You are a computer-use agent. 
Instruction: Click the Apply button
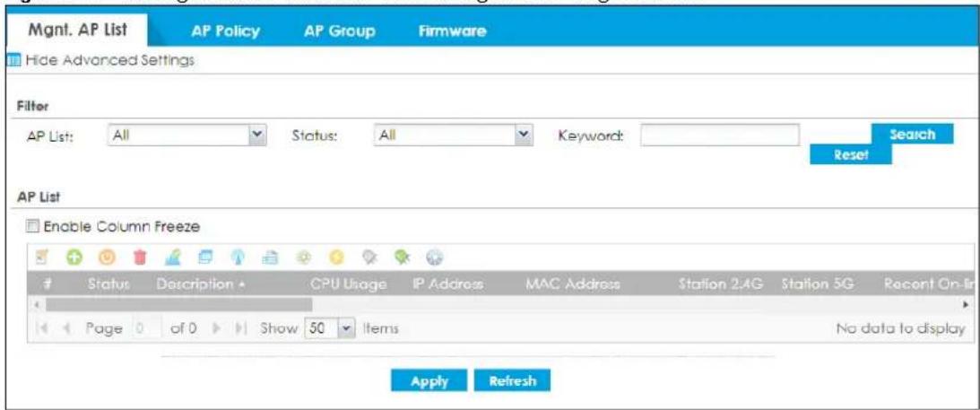429,381
